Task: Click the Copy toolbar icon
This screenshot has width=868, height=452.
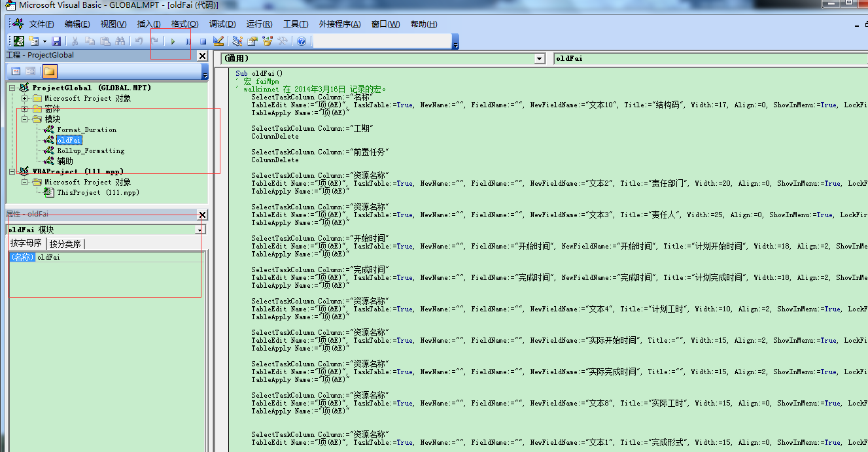Action: [x=90, y=41]
